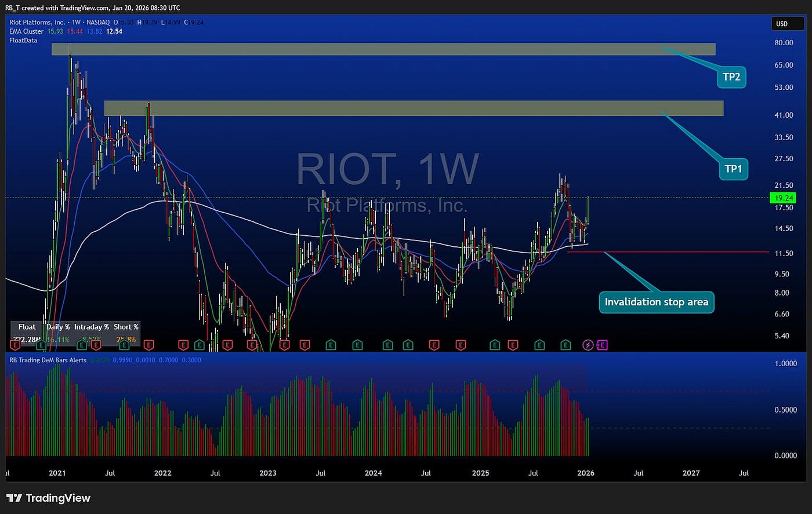Select the TP2 callout label
Image resolution: width=812 pixels, height=514 pixels.
pyautogui.click(x=731, y=77)
